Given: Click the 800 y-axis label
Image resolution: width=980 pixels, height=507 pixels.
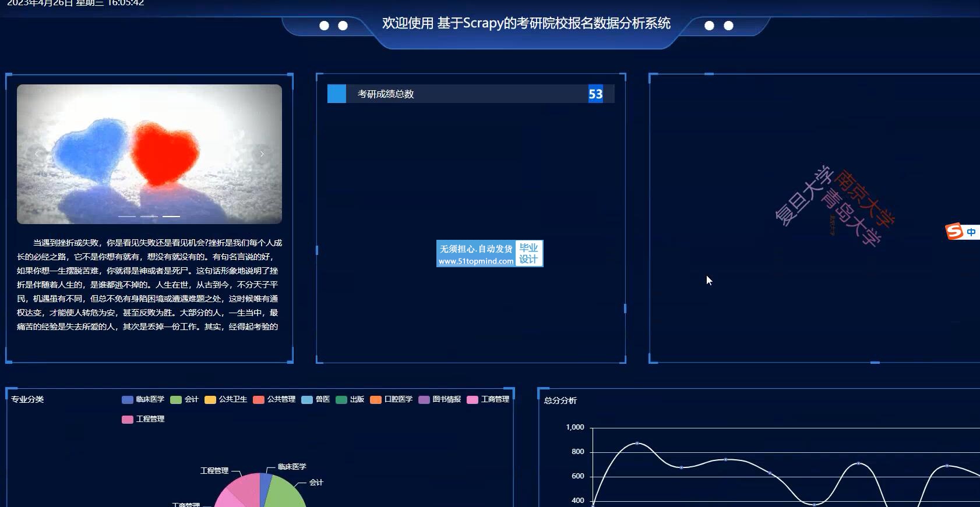Looking at the screenshot, I should (578, 452).
